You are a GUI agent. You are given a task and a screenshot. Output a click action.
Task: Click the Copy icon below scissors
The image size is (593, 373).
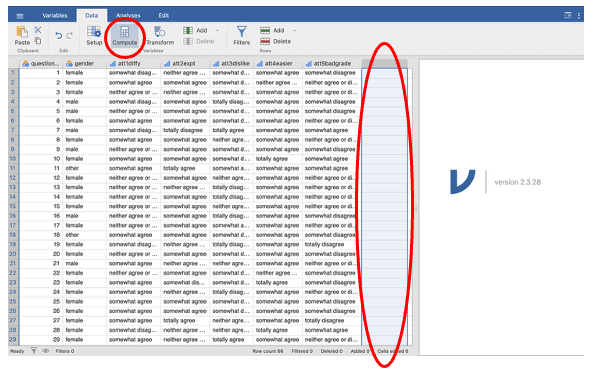[x=38, y=41]
